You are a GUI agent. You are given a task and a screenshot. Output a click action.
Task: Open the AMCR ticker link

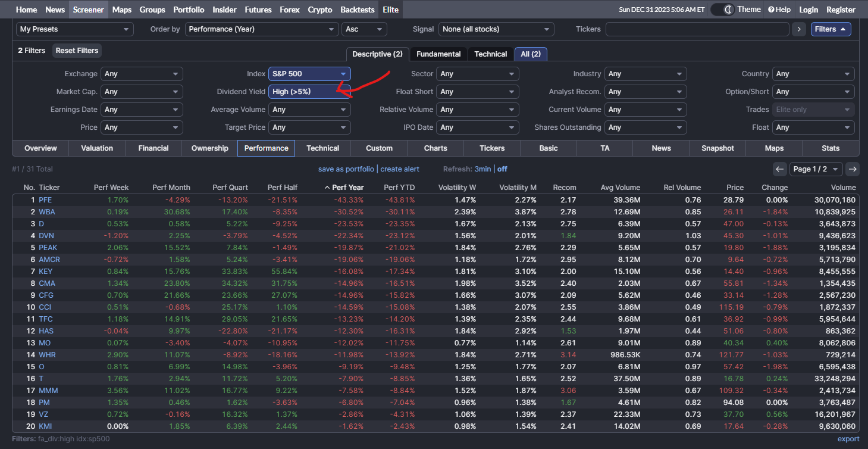click(x=49, y=260)
